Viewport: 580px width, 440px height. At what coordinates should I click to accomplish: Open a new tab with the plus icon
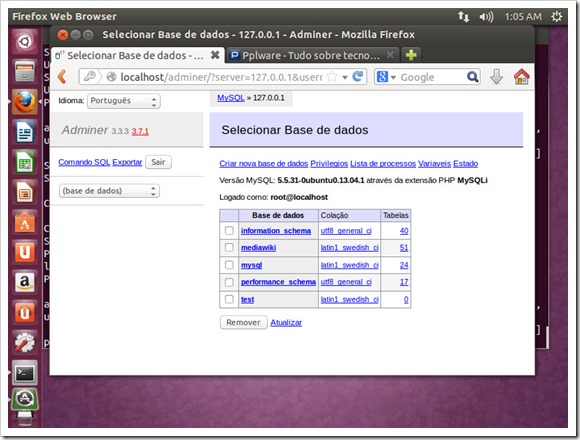[411, 55]
